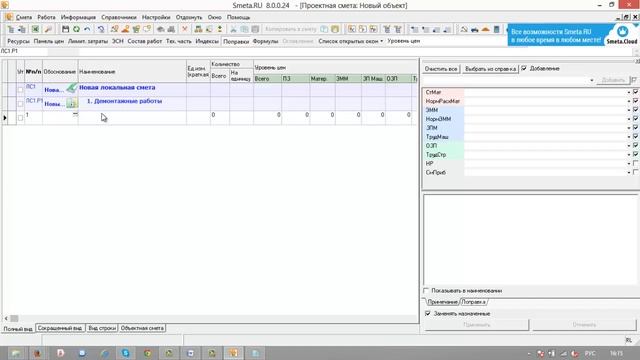Click the red X delete icon in toolbar
The height and width of the screenshot is (360, 640).
184,29
